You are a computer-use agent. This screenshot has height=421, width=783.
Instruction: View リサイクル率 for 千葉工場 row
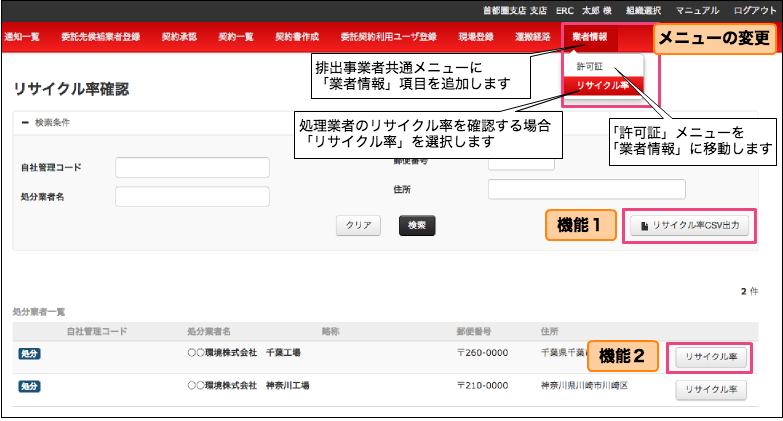[x=711, y=357]
